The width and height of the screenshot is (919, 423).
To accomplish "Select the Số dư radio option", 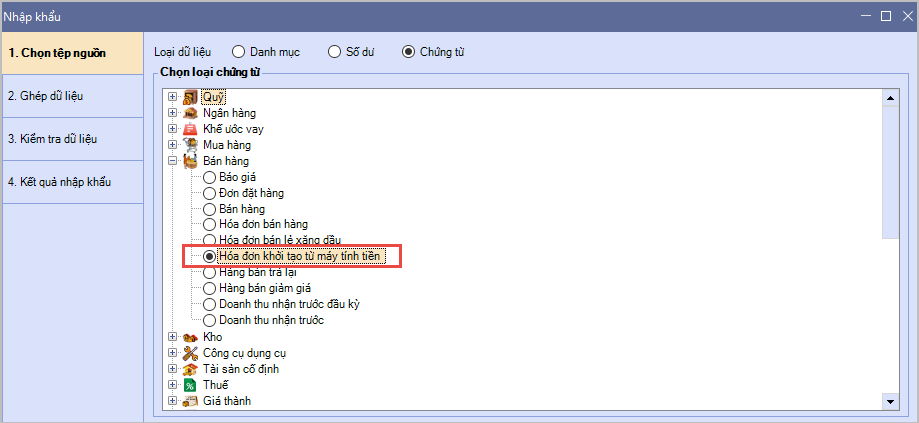I will pyautogui.click(x=335, y=51).
